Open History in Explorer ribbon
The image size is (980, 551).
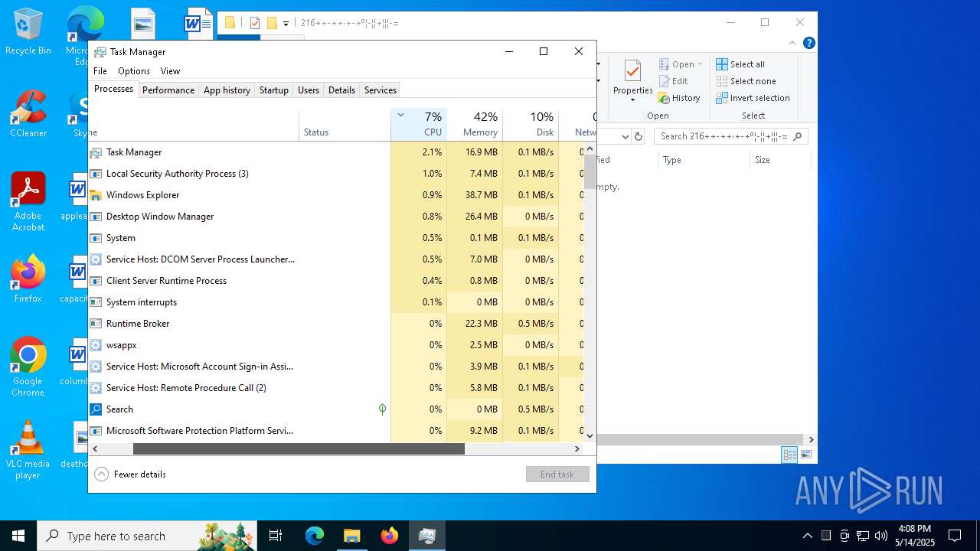pos(679,98)
